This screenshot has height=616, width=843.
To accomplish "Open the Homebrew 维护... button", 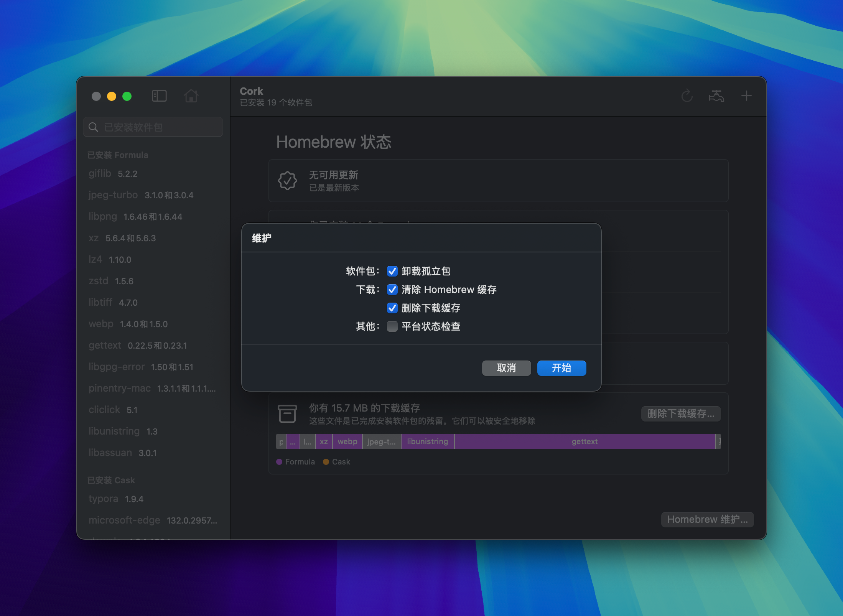I will [707, 520].
